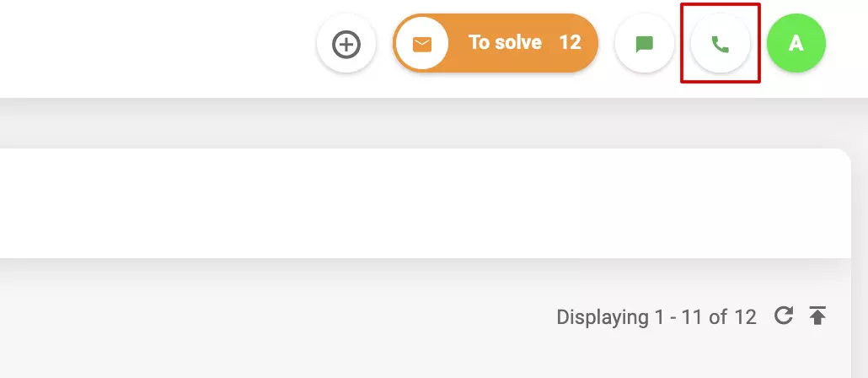This screenshot has width=868, height=378.
Task: Click the green phone call icon
Action: click(x=721, y=44)
